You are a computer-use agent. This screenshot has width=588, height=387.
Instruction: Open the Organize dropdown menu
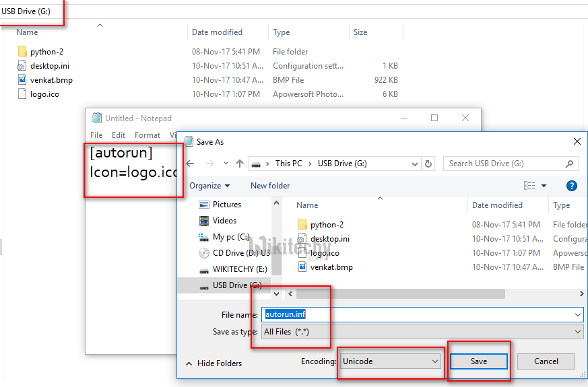209,186
